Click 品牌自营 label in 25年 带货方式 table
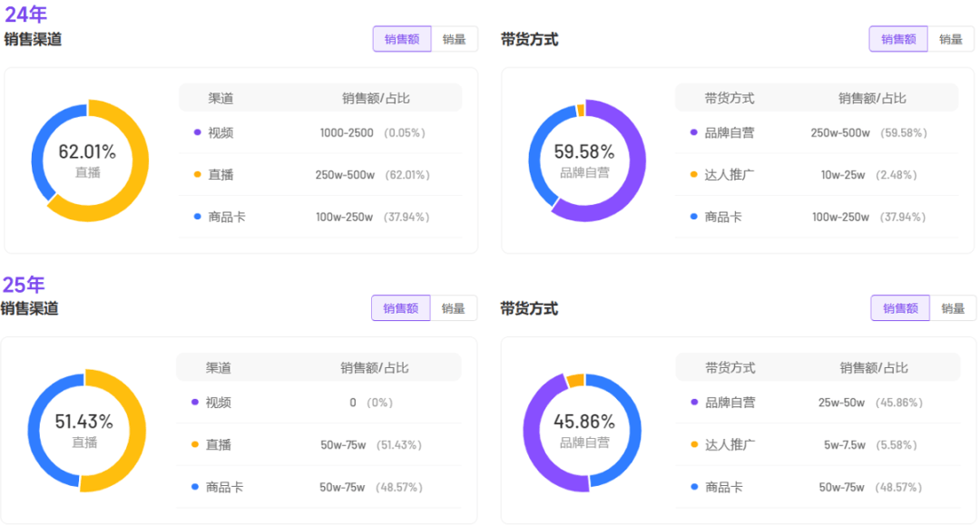The width and height of the screenshot is (980, 525). (730, 402)
